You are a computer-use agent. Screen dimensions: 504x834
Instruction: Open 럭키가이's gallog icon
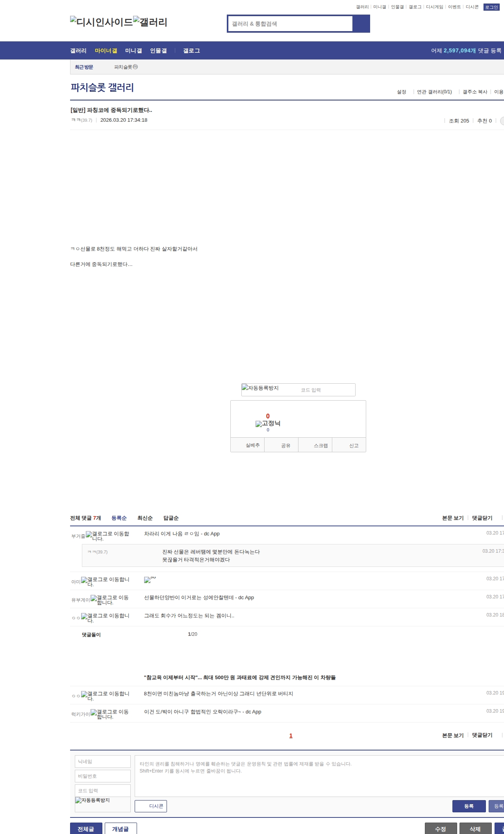click(110, 714)
